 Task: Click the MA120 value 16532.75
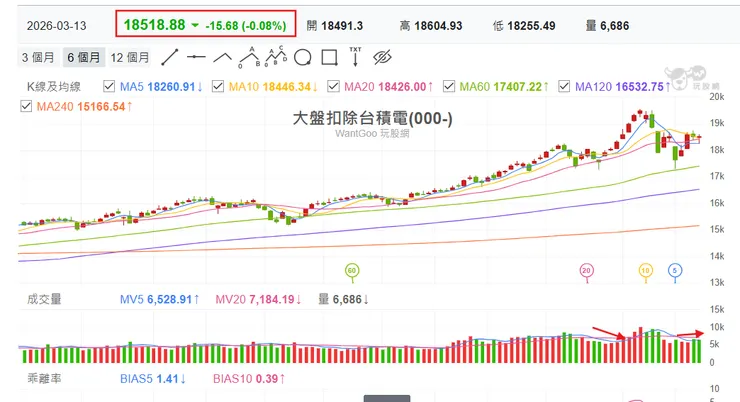click(639, 87)
